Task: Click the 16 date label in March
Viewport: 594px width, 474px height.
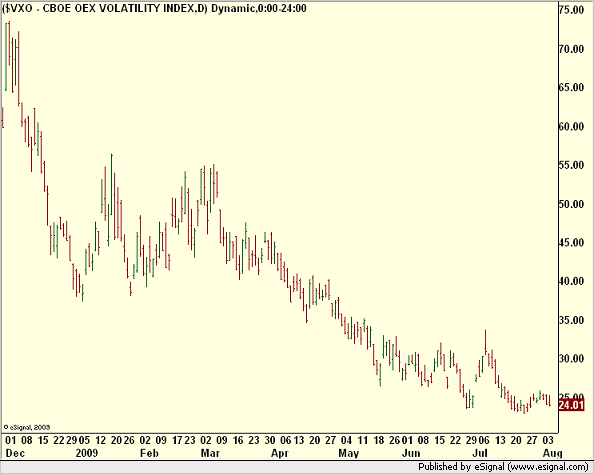Action: (x=238, y=440)
